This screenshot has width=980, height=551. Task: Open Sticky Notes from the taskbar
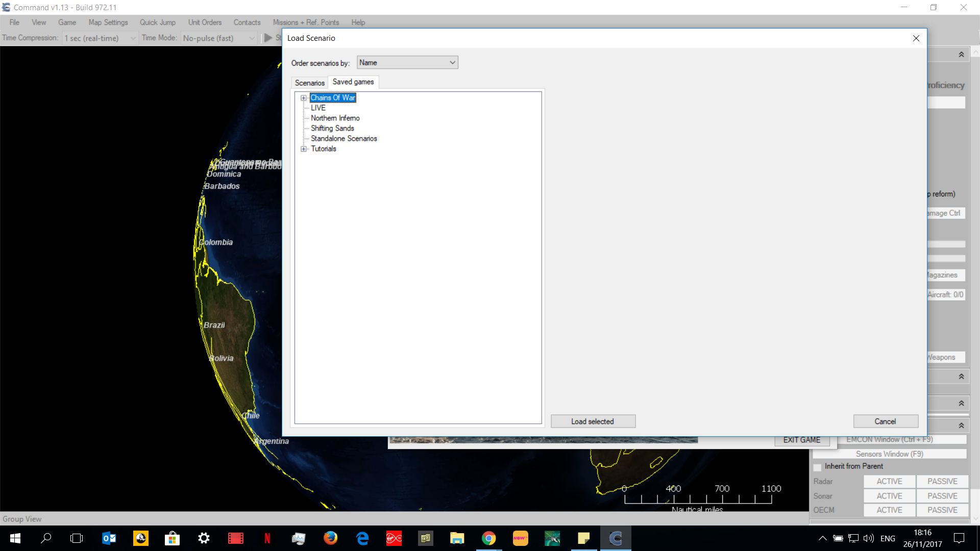point(583,538)
